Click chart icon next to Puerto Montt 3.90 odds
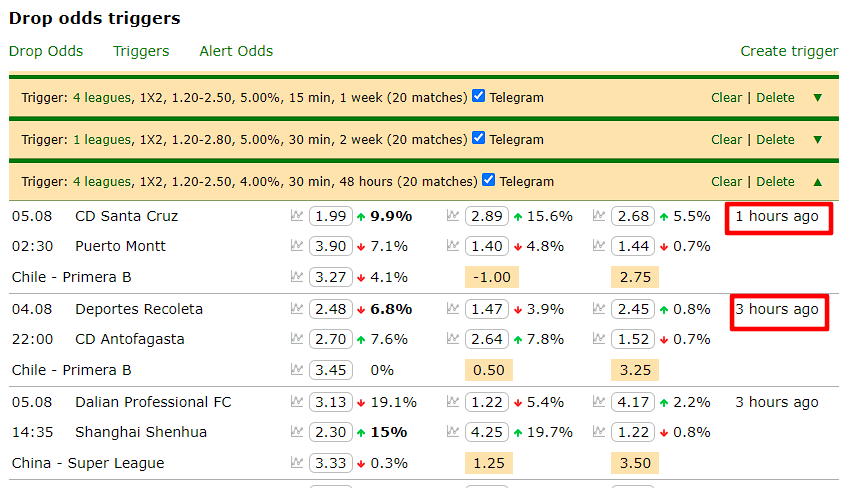 point(297,246)
